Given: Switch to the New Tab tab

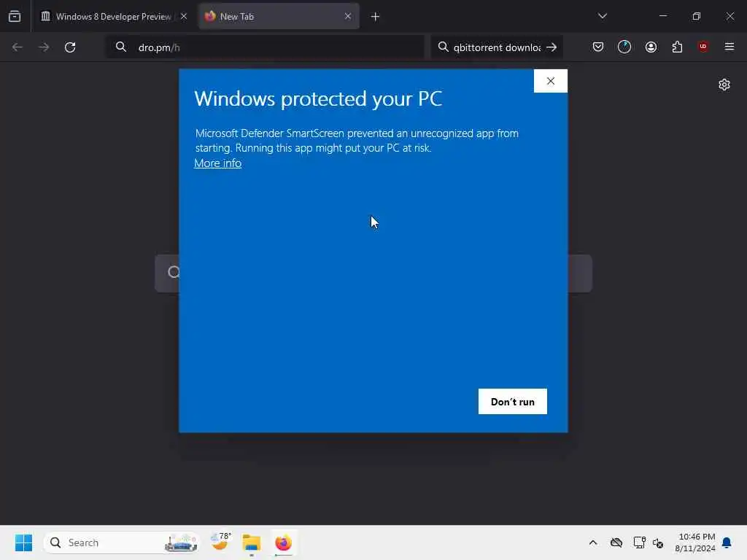Looking at the screenshot, I should tap(279, 16).
